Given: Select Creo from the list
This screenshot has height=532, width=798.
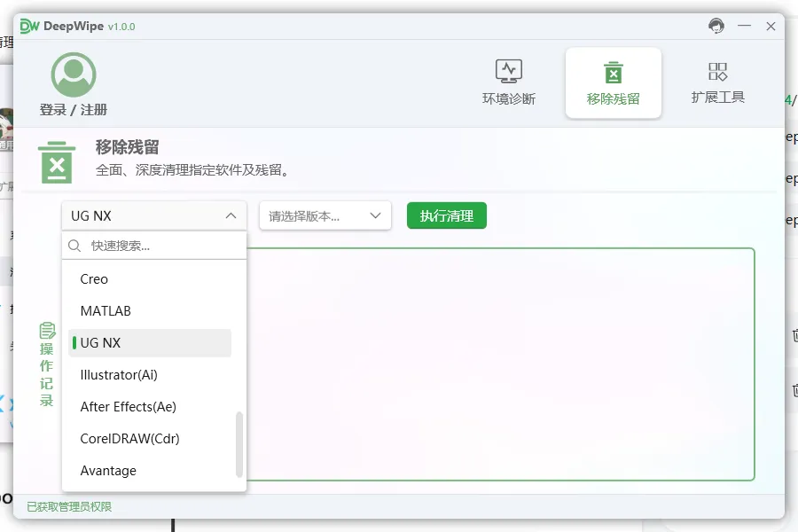Looking at the screenshot, I should (150, 279).
